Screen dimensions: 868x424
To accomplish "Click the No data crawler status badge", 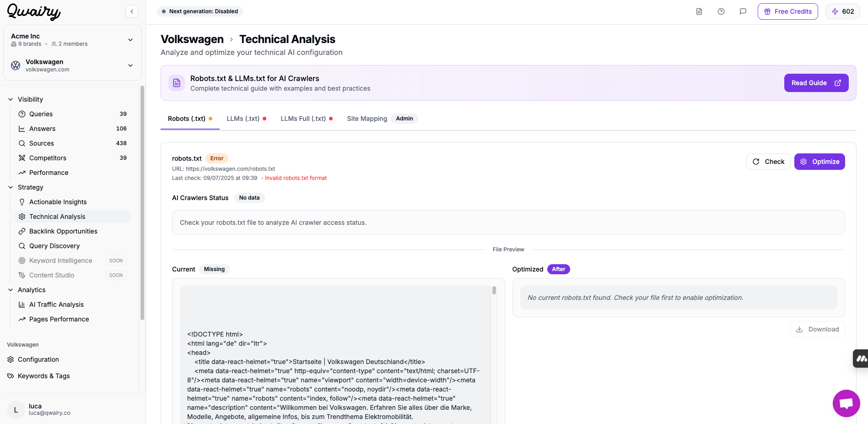I will (x=249, y=198).
